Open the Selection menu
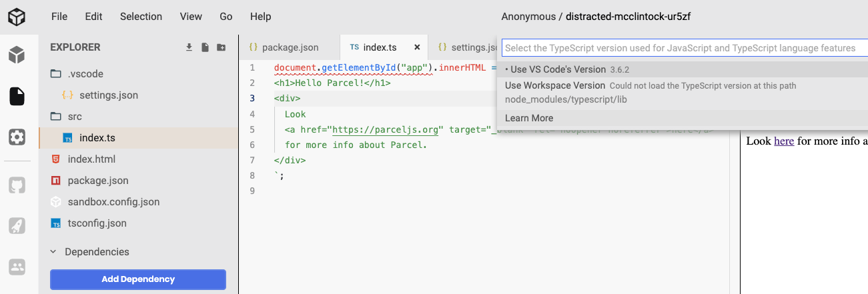This screenshot has height=294, width=868. (x=141, y=16)
